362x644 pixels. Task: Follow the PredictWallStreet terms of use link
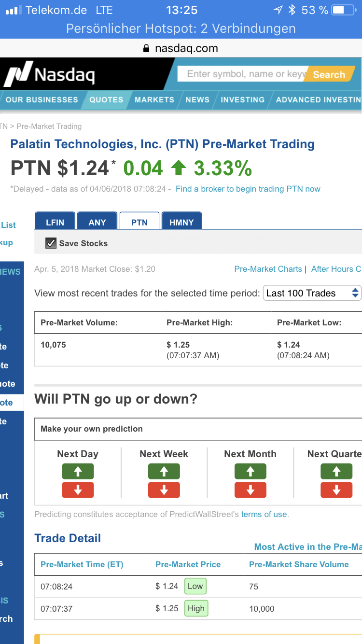coord(264,514)
